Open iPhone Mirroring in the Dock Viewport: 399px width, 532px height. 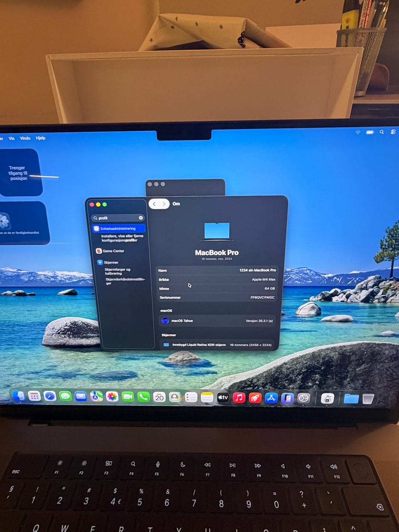tap(287, 398)
